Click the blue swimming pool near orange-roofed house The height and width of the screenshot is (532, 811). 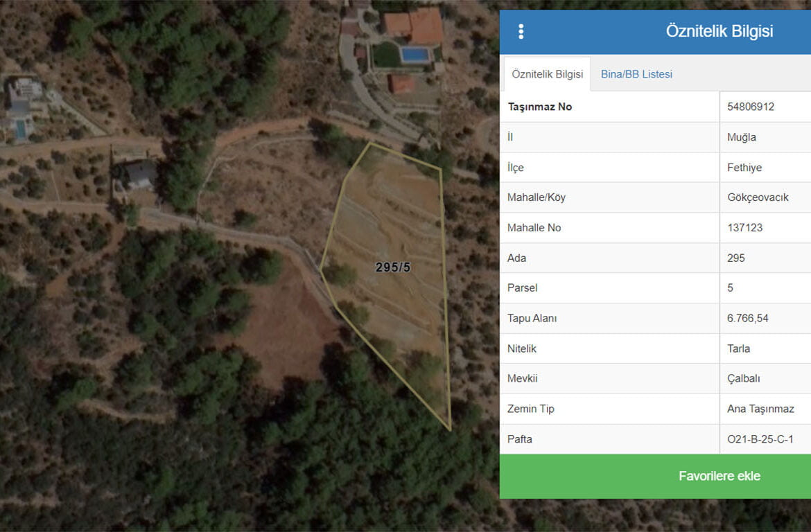[x=415, y=54]
